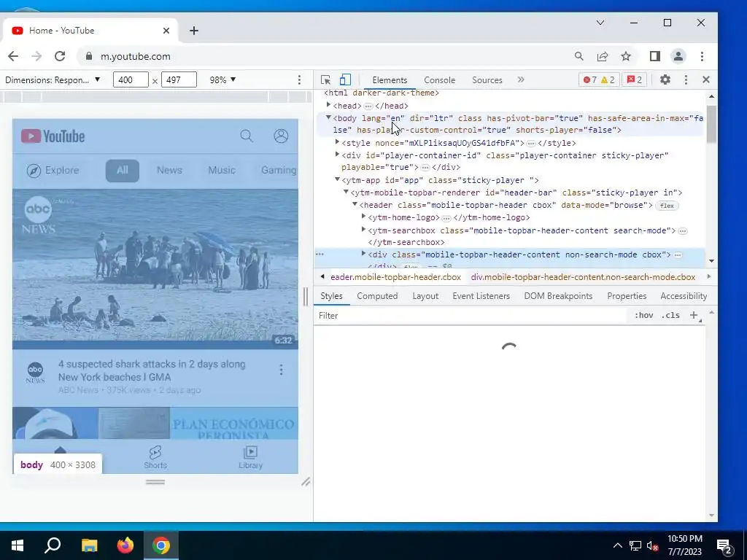Collapse the ytm-app element
This screenshot has height=560, width=747.
tap(337, 179)
